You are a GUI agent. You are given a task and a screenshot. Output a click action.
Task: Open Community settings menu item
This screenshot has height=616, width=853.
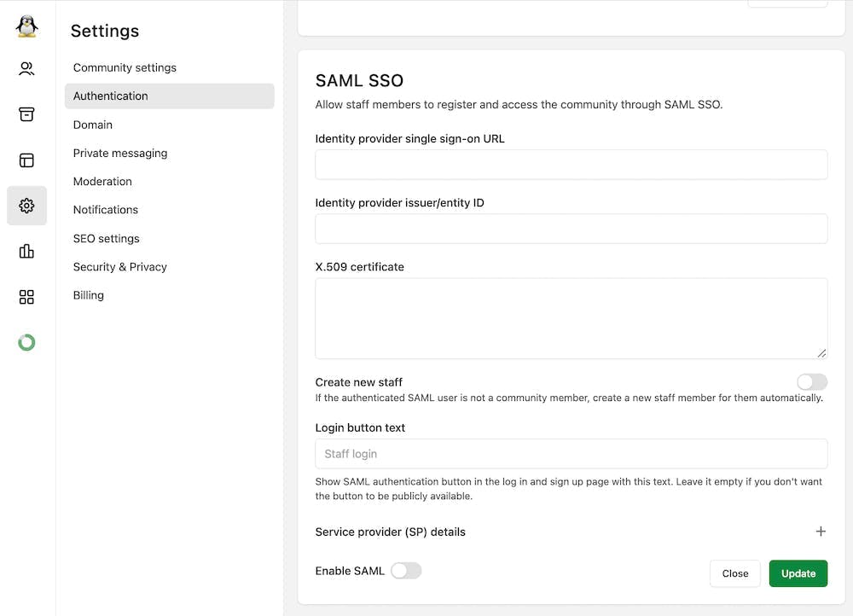click(x=125, y=67)
